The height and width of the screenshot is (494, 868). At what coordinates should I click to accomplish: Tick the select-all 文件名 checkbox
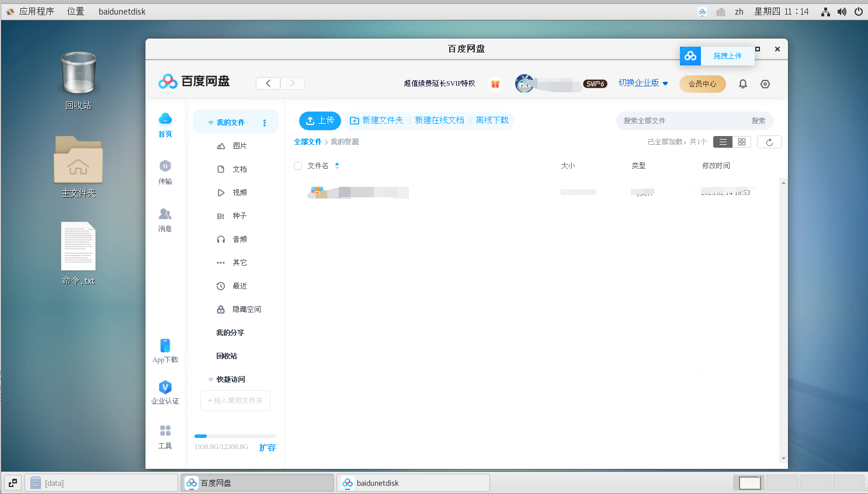298,166
